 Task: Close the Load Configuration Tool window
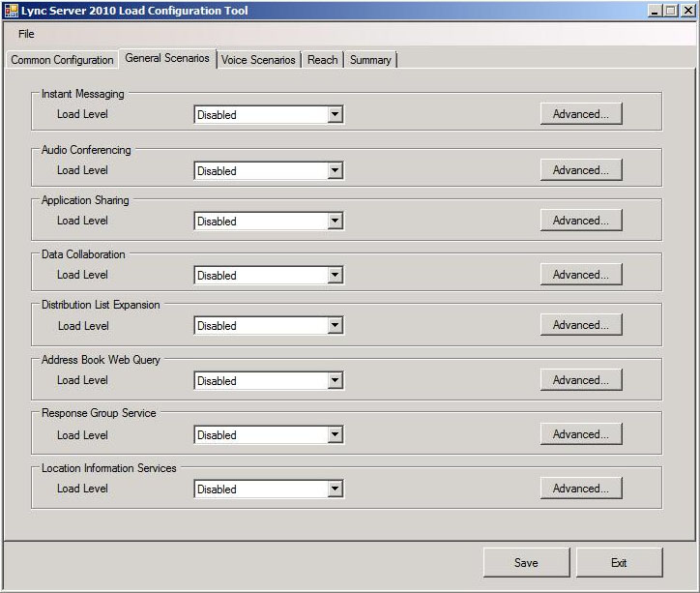click(x=688, y=11)
